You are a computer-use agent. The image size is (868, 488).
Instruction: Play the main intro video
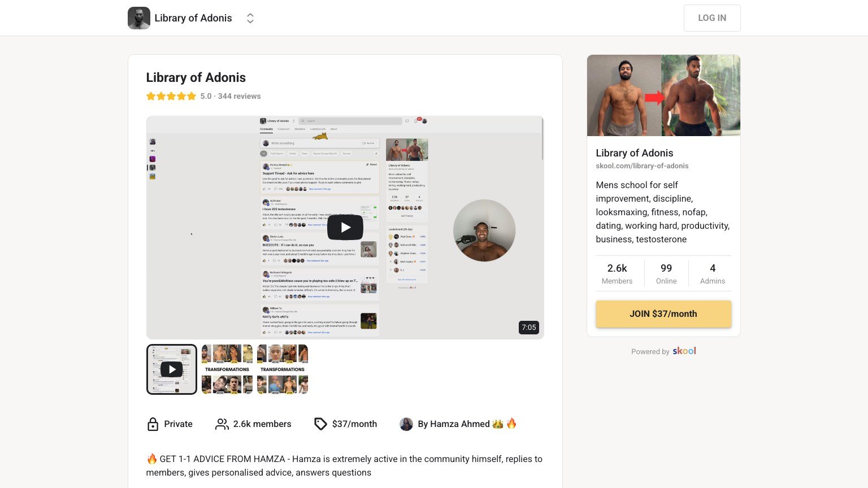click(x=345, y=228)
